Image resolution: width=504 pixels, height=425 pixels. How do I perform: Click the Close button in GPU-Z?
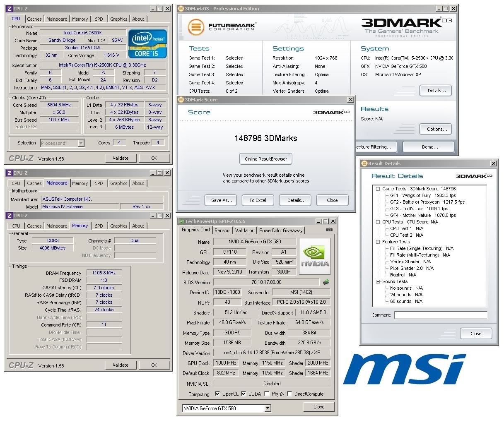(319, 407)
